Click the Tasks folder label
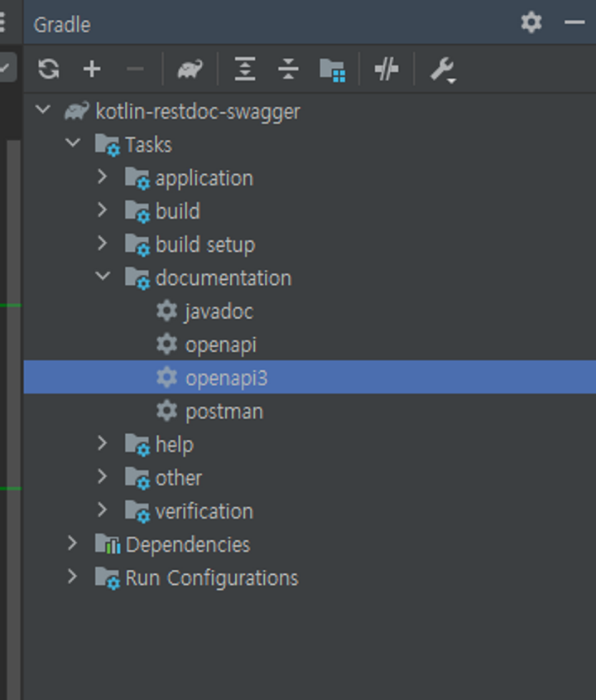This screenshot has height=700, width=596. pos(148,145)
